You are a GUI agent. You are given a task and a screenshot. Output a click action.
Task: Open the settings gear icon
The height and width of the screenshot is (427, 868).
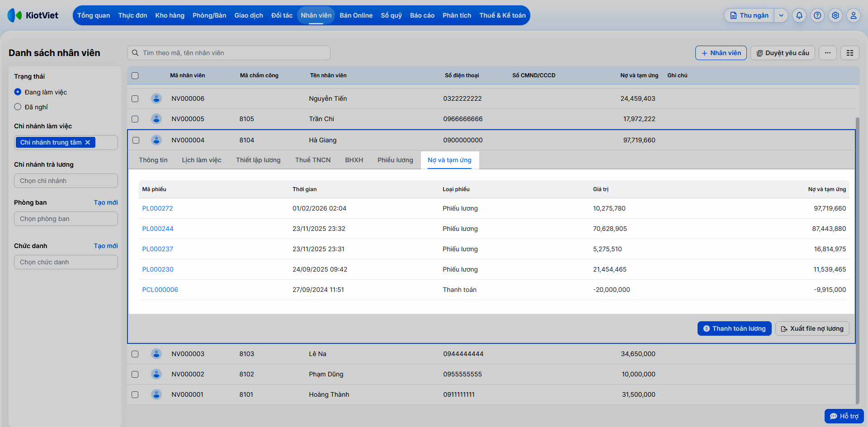tap(835, 15)
